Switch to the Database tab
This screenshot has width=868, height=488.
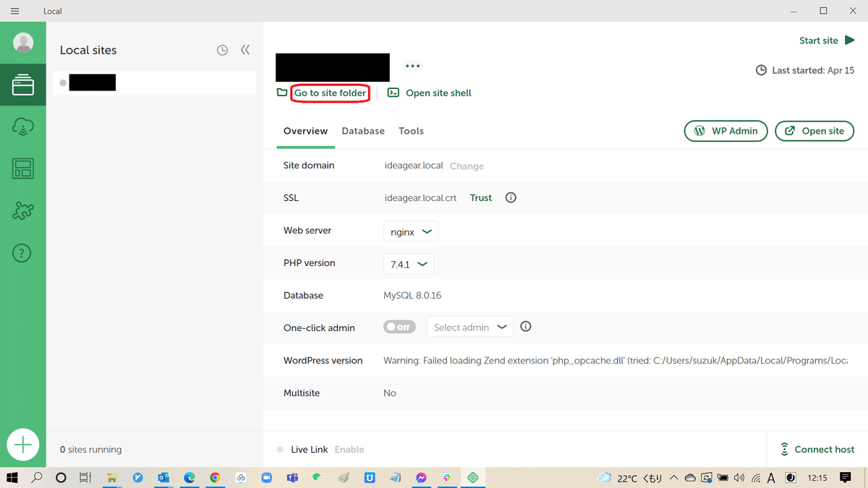363,131
